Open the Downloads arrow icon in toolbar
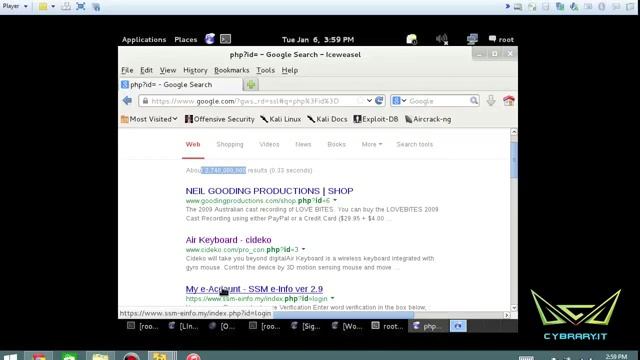Screen dimensions: 640x360 tap(491, 100)
